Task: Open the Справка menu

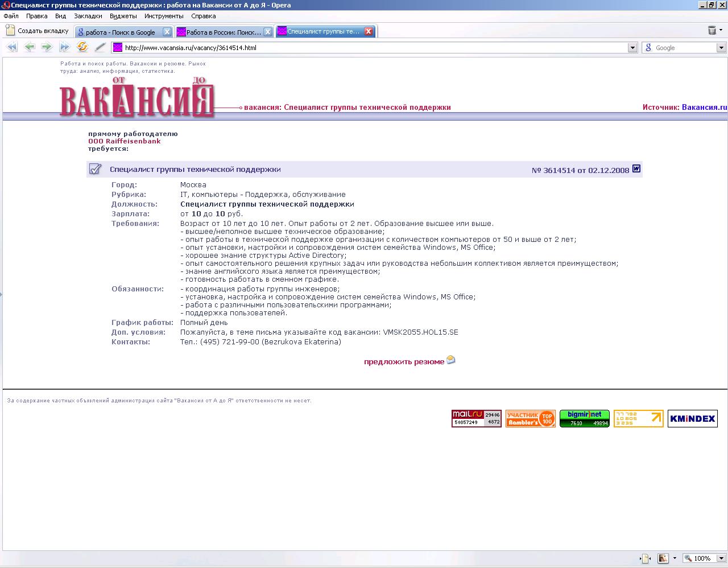Action: click(203, 16)
